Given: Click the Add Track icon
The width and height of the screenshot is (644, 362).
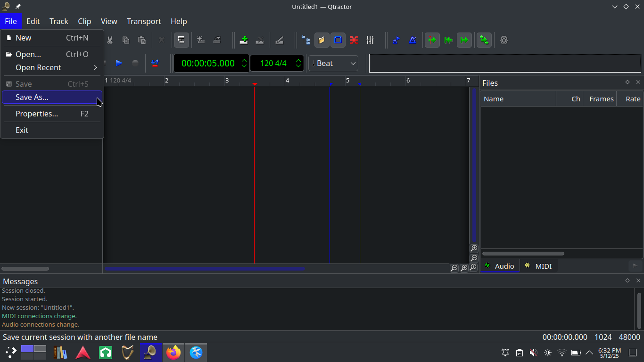Looking at the screenshot, I should click(x=244, y=40).
